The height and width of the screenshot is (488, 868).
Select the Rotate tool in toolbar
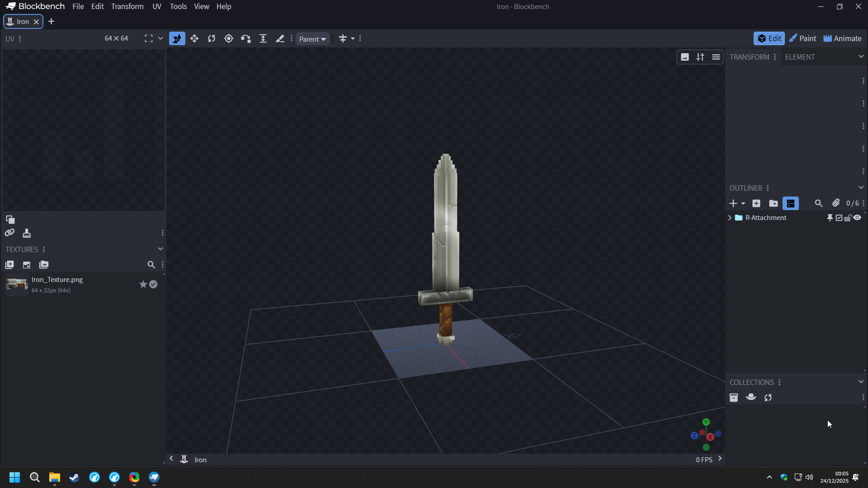[x=212, y=38]
